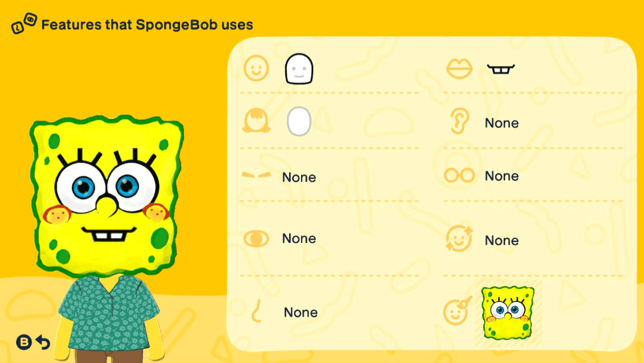Select the buck-teeth mouth thumbnail

pyautogui.click(x=501, y=69)
